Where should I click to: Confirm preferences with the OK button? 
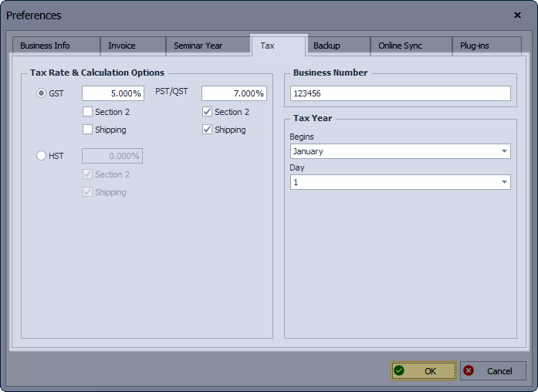[x=424, y=370]
